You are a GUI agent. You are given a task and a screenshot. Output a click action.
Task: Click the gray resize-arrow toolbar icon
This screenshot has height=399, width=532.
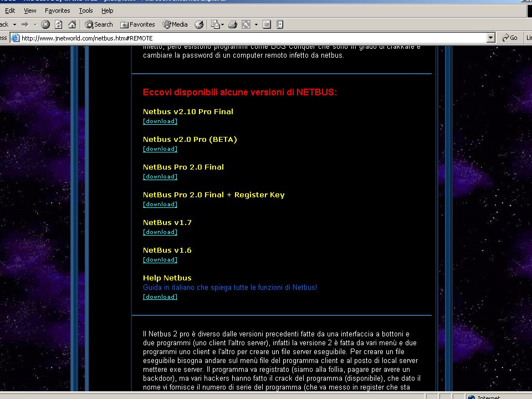pos(246,24)
